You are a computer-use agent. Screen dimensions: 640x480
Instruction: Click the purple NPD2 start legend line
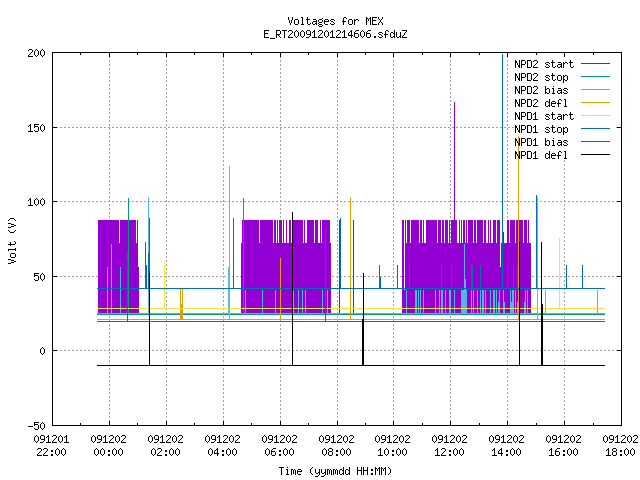[595, 64]
